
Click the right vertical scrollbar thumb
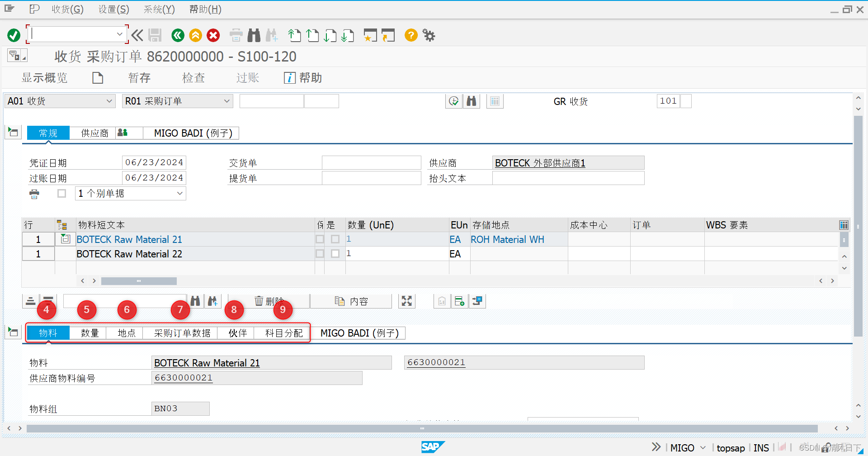pos(858,226)
